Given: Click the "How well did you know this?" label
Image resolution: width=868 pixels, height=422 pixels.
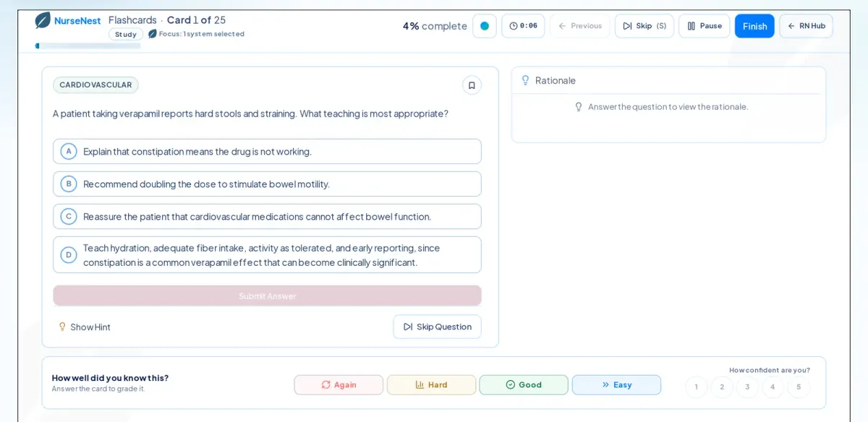Looking at the screenshot, I should pos(110,378).
